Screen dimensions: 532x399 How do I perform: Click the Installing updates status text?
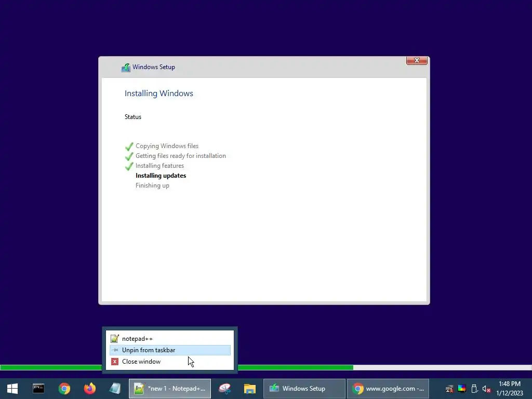click(x=161, y=176)
